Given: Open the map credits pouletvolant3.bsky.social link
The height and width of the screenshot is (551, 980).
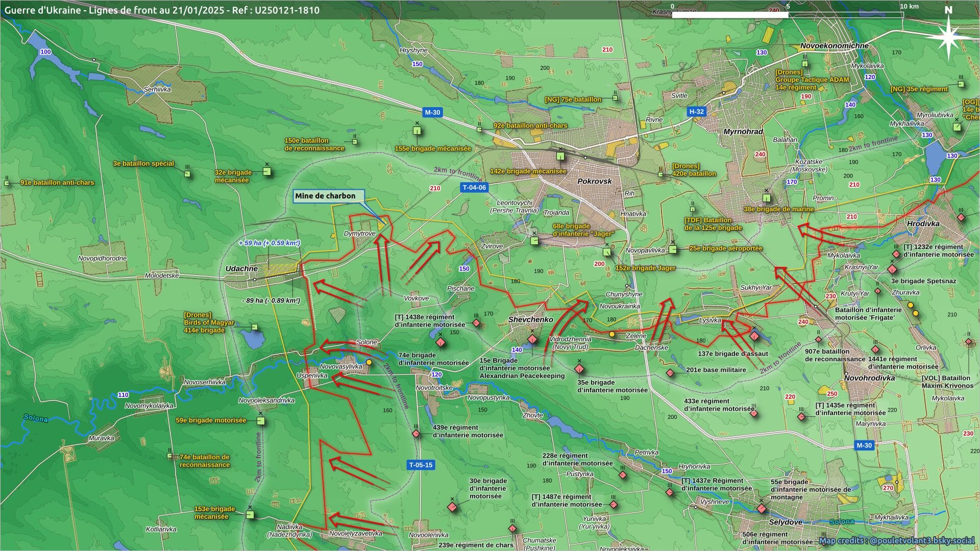Looking at the screenshot, I should click(897, 541).
